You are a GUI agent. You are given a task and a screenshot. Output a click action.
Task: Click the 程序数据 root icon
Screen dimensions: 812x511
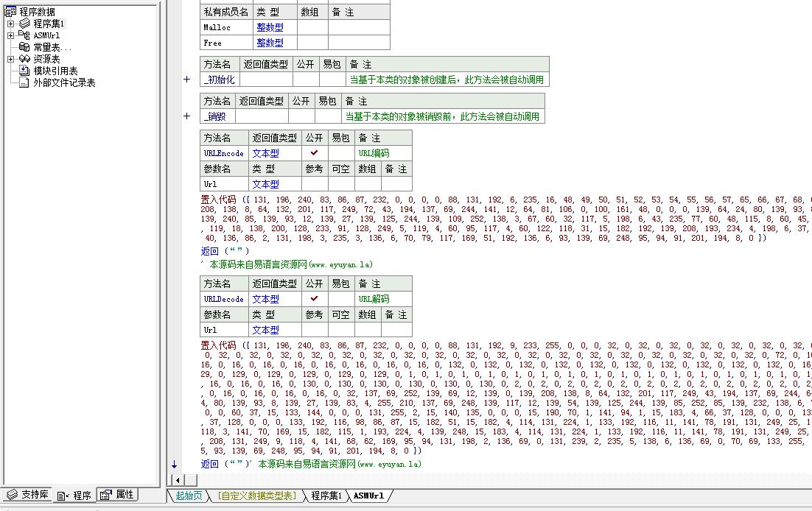[10, 11]
